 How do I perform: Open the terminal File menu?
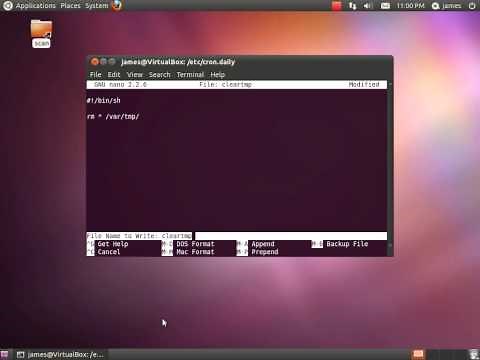pos(95,75)
